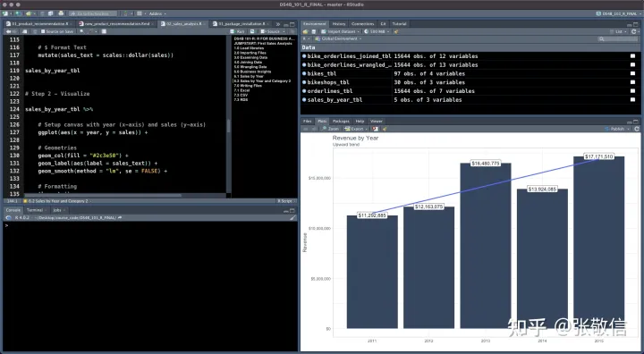Click the re-run previous code icon

(252, 31)
